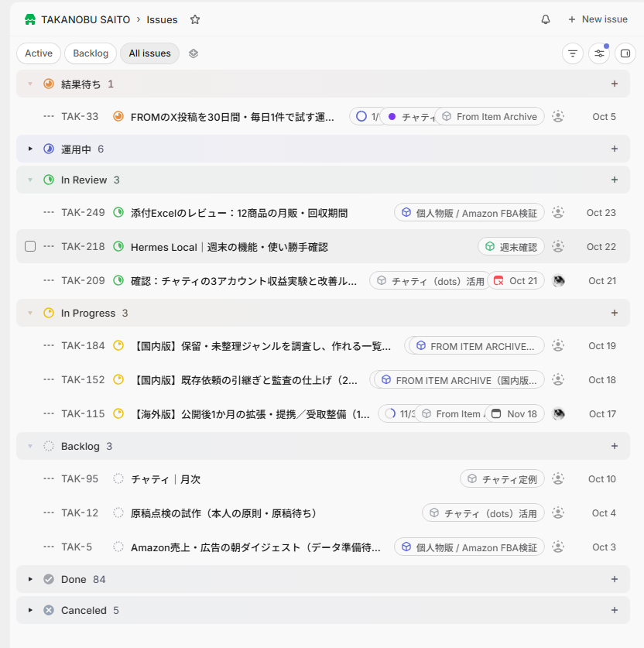Set priority dashes icon on TAK-249
The height and width of the screenshot is (648, 644).
click(49, 212)
